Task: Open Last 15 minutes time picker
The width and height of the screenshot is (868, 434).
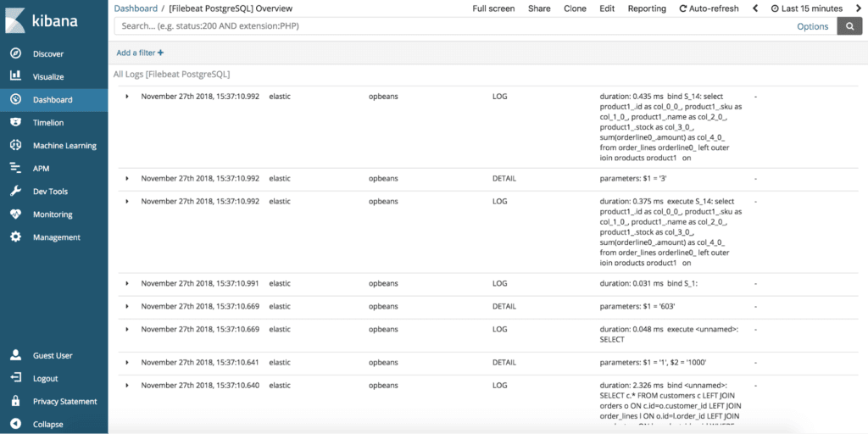Action: tap(807, 8)
